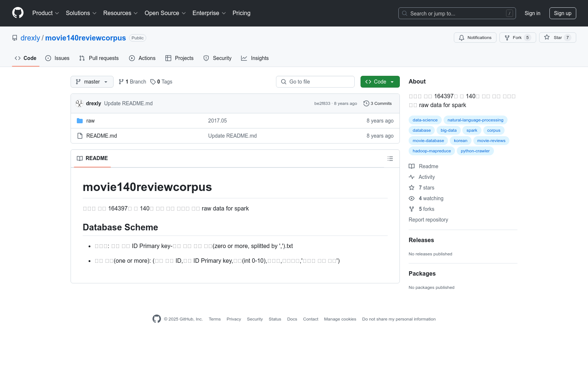
Task: Select the Code tab
Action: (26, 58)
